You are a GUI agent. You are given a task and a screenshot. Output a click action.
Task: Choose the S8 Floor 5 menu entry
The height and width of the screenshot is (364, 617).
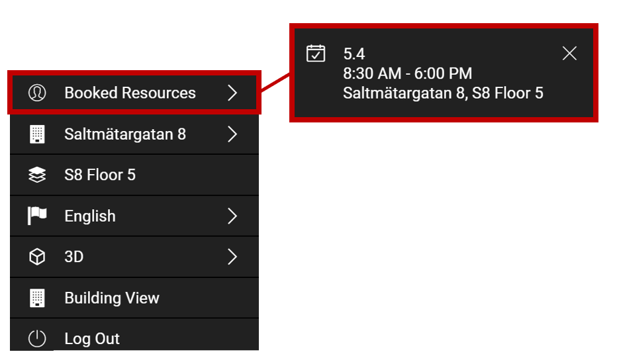click(x=134, y=175)
